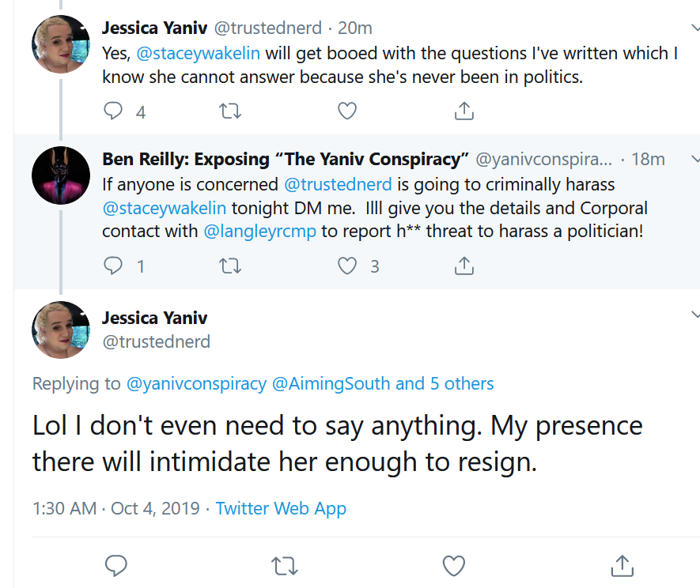Reply to Ben Reilly's tweet
The image size is (700, 588).
point(113,266)
